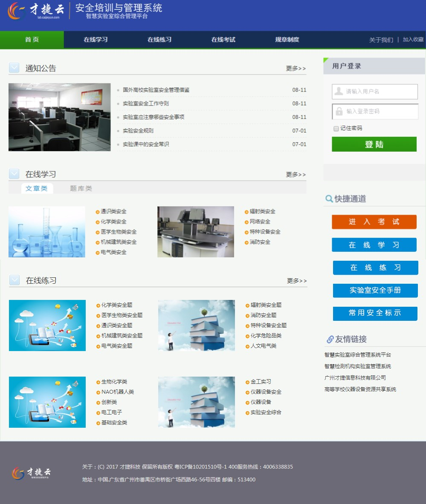Enable the 记住密码 checkbox
The width and height of the screenshot is (426, 504).
click(x=336, y=128)
